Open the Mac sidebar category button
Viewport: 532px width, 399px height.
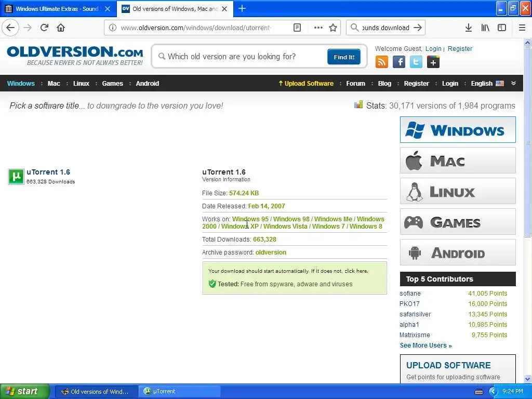pyautogui.click(x=458, y=161)
